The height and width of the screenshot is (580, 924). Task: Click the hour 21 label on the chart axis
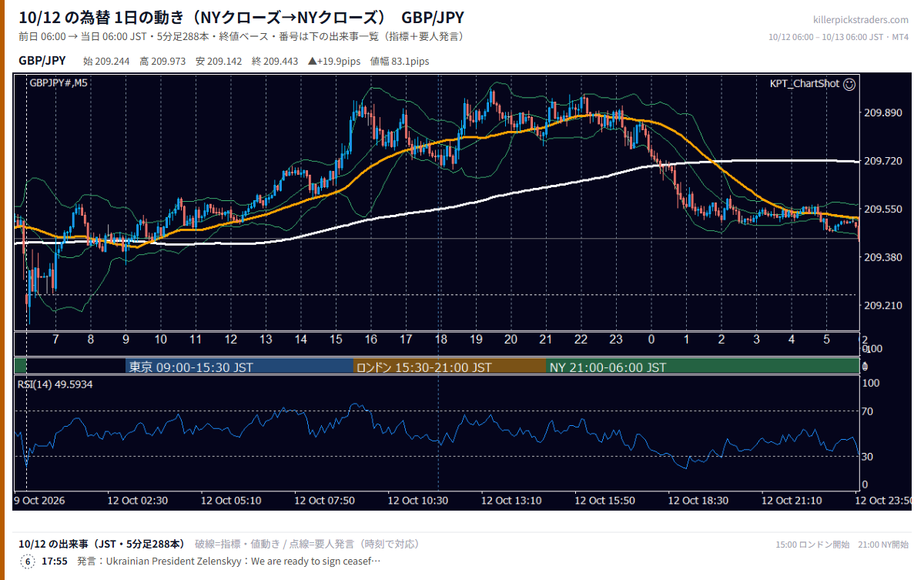(x=546, y=340)
